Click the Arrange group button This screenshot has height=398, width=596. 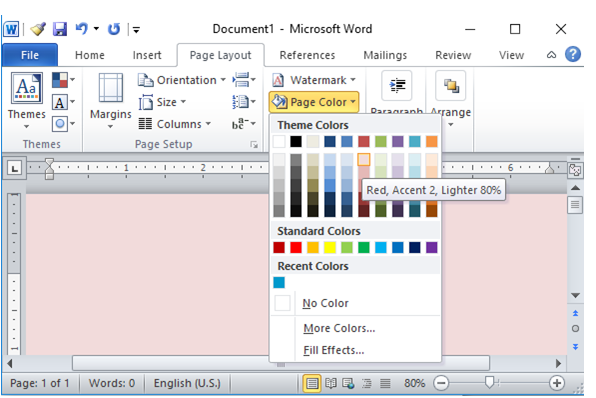pos(450,99)
